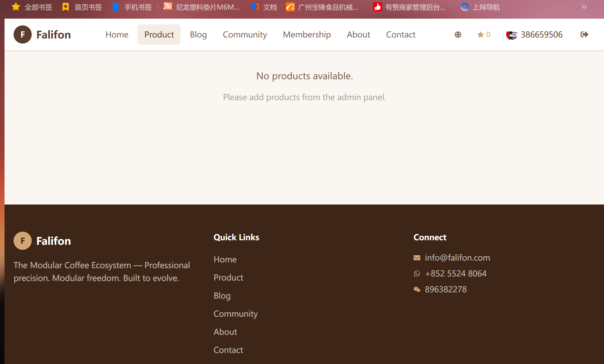Open the 尼龙塑料垫片M6M bookmark
The image size is (604, 364).
[x=202, y=7]
